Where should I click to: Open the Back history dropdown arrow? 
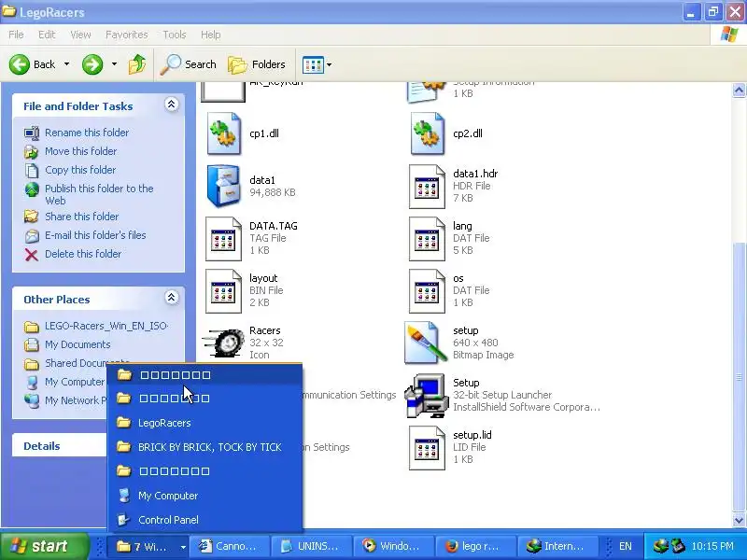66,63
